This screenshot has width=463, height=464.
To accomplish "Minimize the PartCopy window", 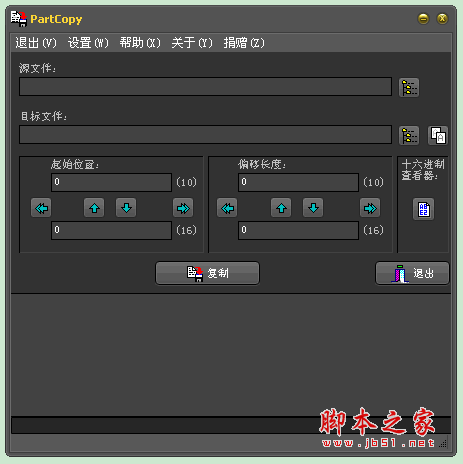I will [423, 19].
